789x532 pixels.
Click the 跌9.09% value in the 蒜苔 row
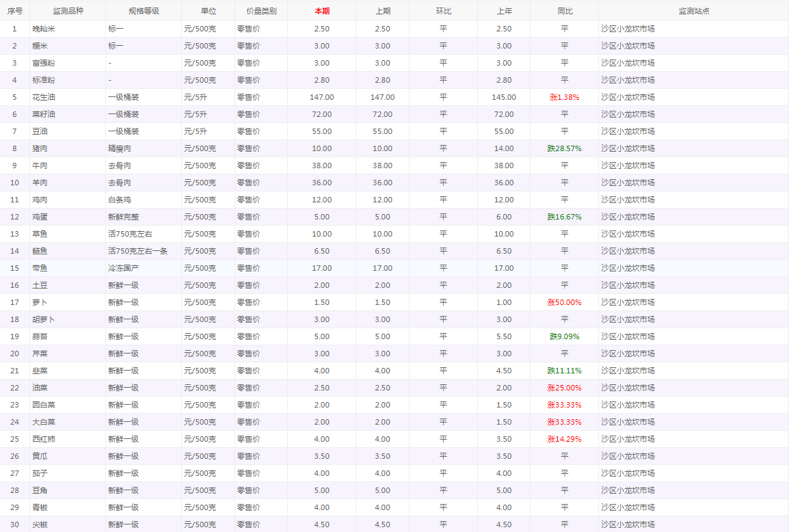tap(564, 336)
